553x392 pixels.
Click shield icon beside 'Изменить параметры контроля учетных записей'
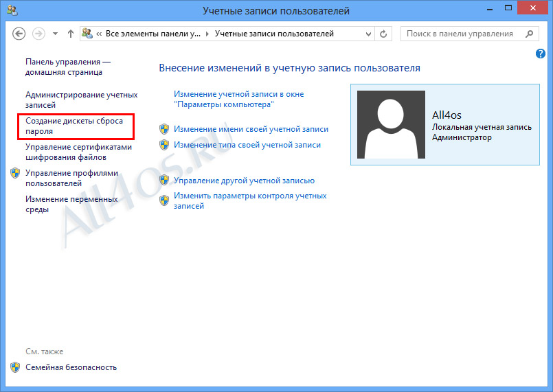tap(164, 200)
